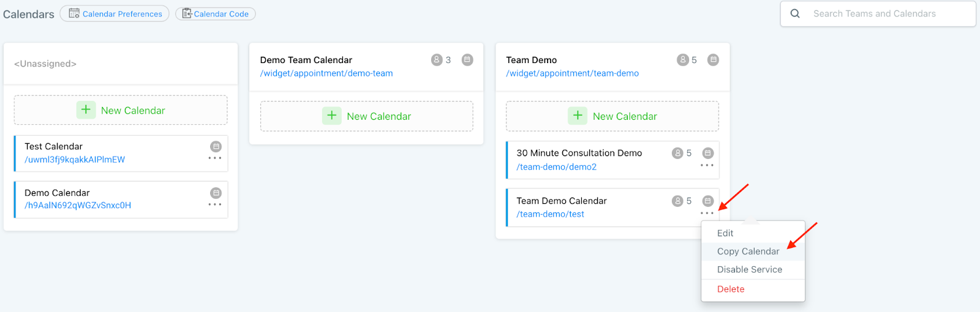Choose Edit from the context menu
The width and height of the screenshot is (980, 312).
(725, 233)
